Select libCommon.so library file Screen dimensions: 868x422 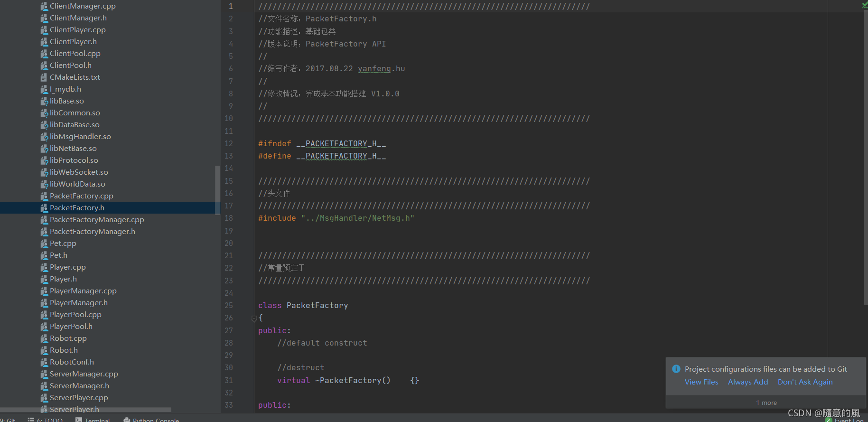[x=75, y=113]
